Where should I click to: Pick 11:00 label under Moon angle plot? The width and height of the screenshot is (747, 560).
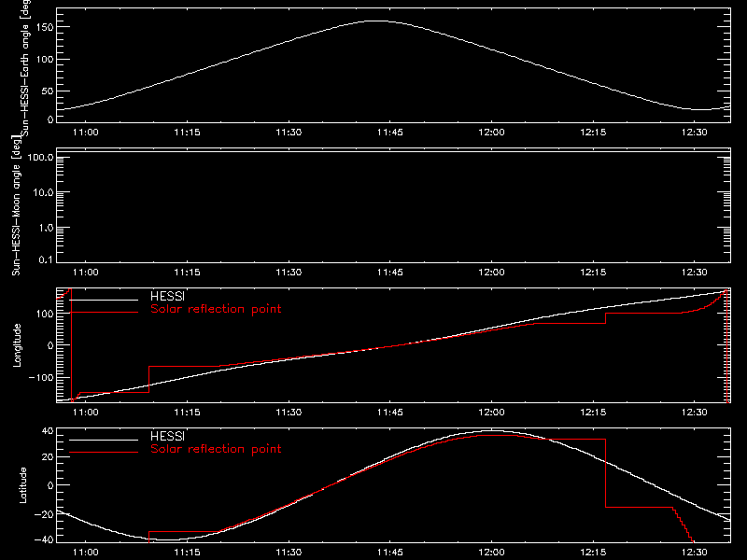[x=86, y=273]
